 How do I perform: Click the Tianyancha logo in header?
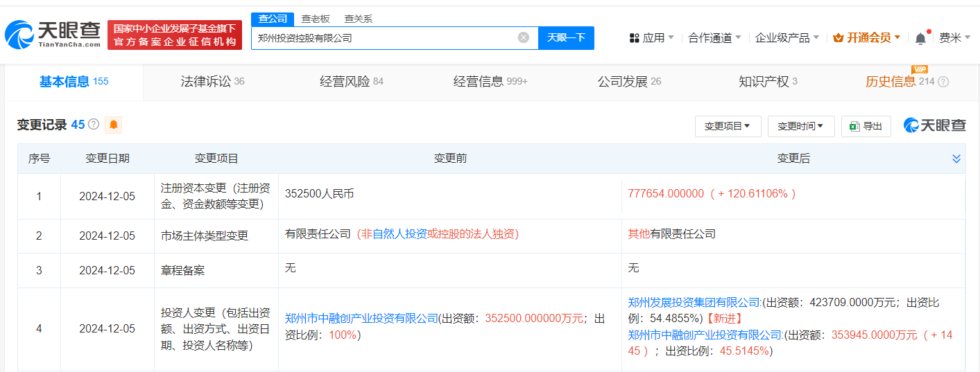(x=53, y=35)
